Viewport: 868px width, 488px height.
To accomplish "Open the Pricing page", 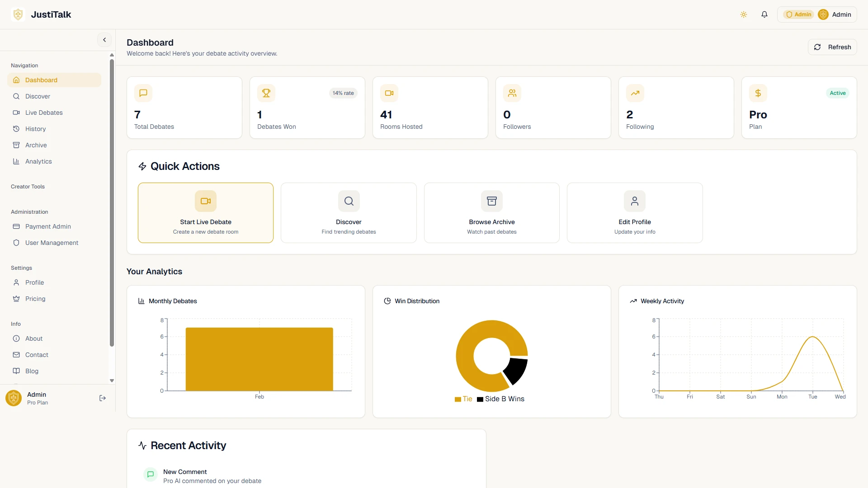I will point(54,299).
